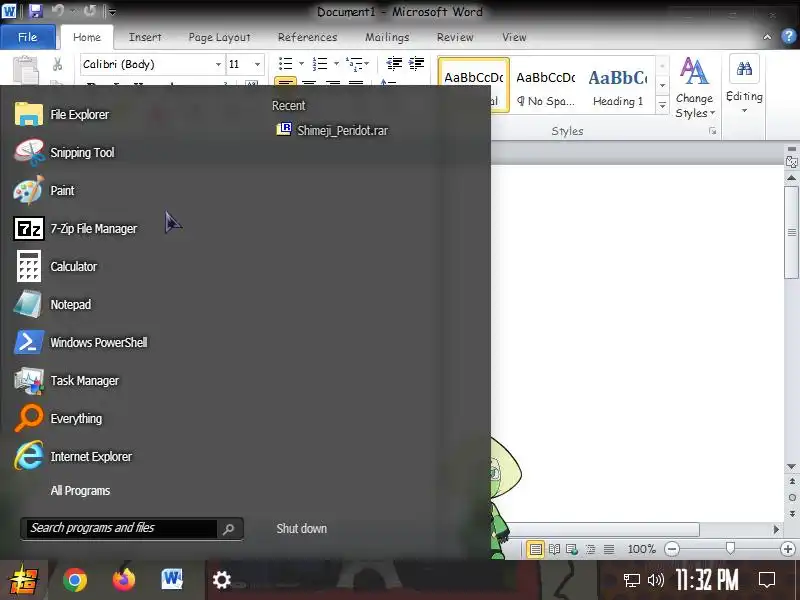Image resolution: width=800 pixels, height=600 pixels.
Task: Open the Styles pane dialog launcher
Action: [x=712, y=131]
